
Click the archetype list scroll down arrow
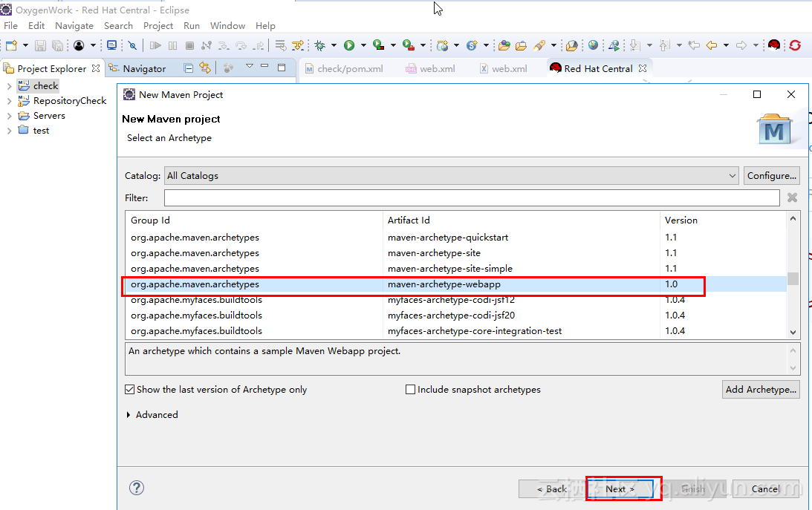[x=793, y=333]
